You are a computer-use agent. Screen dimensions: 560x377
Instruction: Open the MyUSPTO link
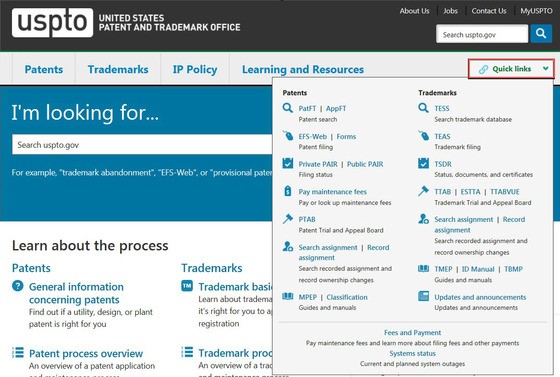[x=536, y=11]
